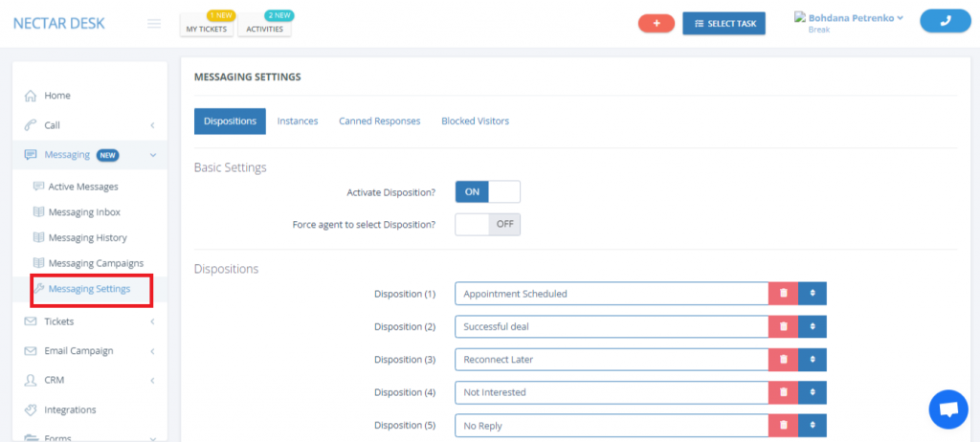Image resolution: width=980 pixels, height=442 pixels.
Task: Click the Home house icon in sidebar
Action: (x=30, y=96)
